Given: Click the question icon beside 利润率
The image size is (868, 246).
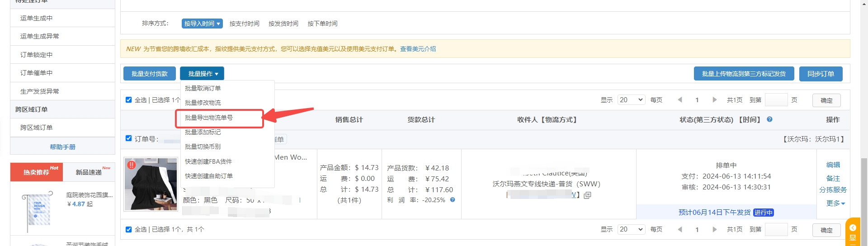Looking at the screenshot, I should (x=453, y=200).
